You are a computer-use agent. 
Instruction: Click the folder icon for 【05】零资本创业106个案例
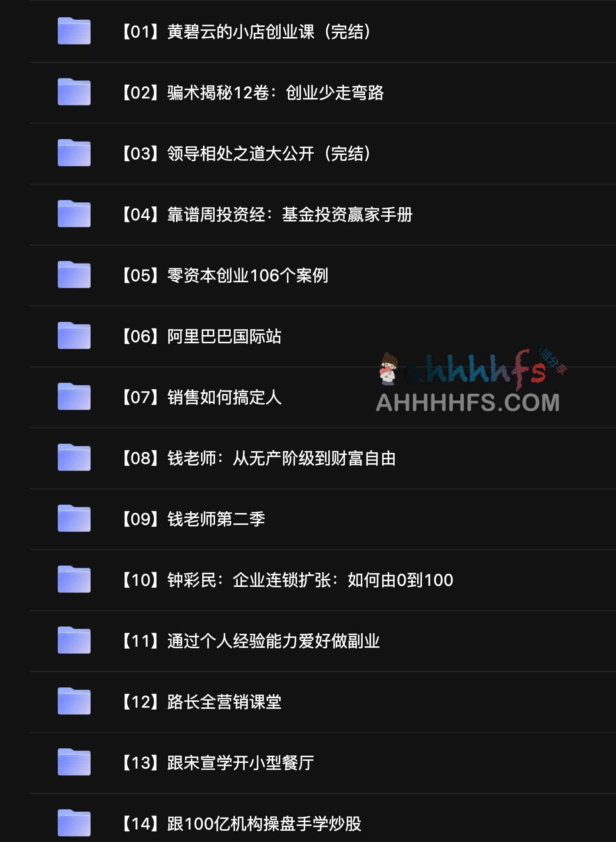[x=74, y=275]
